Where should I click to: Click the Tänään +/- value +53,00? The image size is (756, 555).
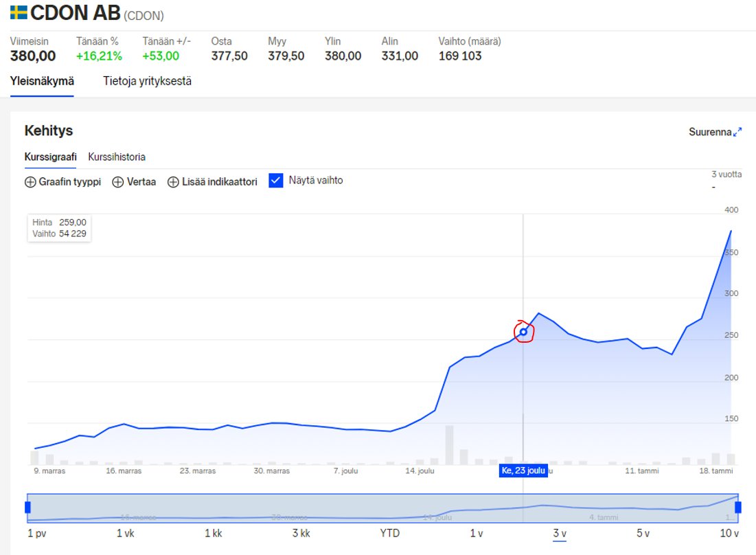(x=161, y=56)
